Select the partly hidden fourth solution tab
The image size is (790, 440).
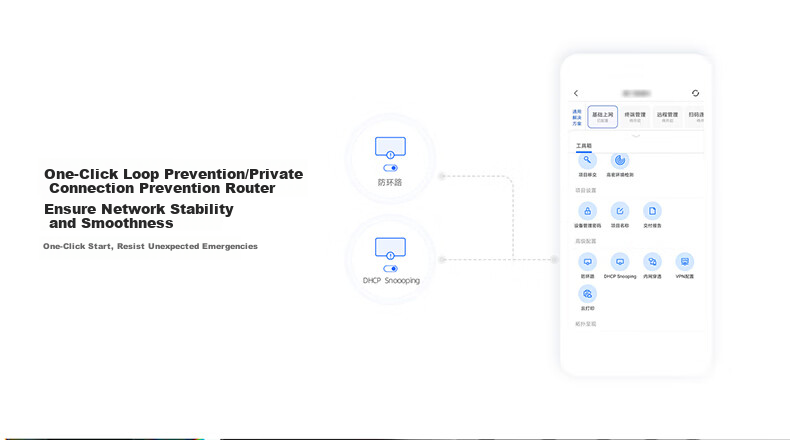click(695, 117)
